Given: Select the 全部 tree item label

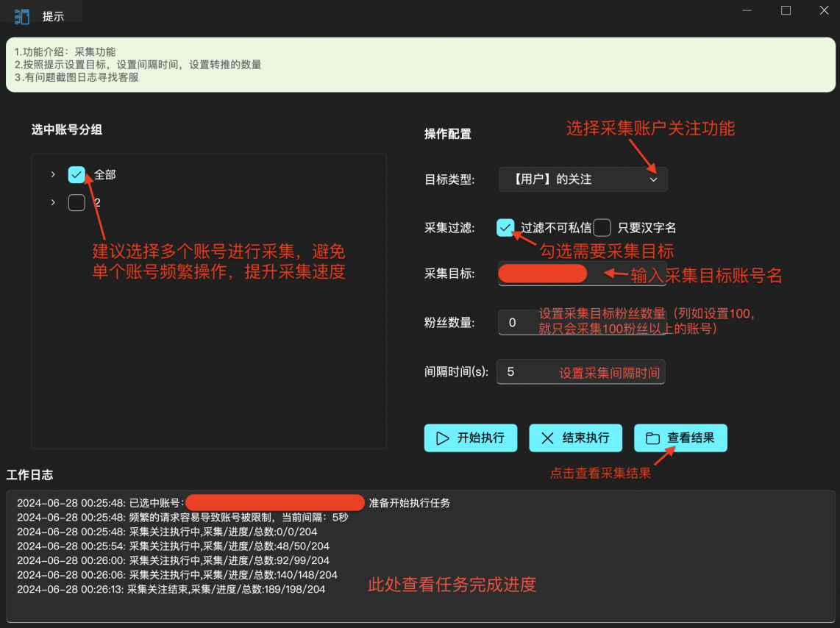Looking at the screenshot, I should tap(105, 175).
